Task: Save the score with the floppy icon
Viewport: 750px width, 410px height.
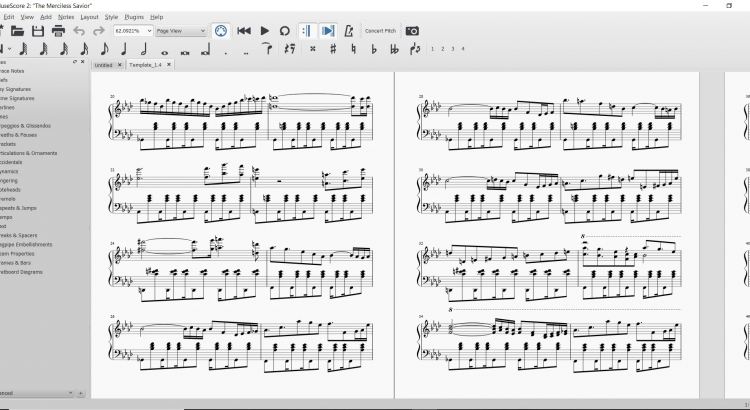Action: [39, 31]
